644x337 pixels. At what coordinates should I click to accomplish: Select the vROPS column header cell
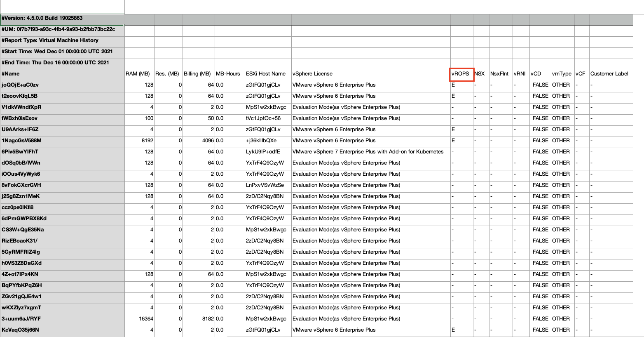[x=462, y=74]
